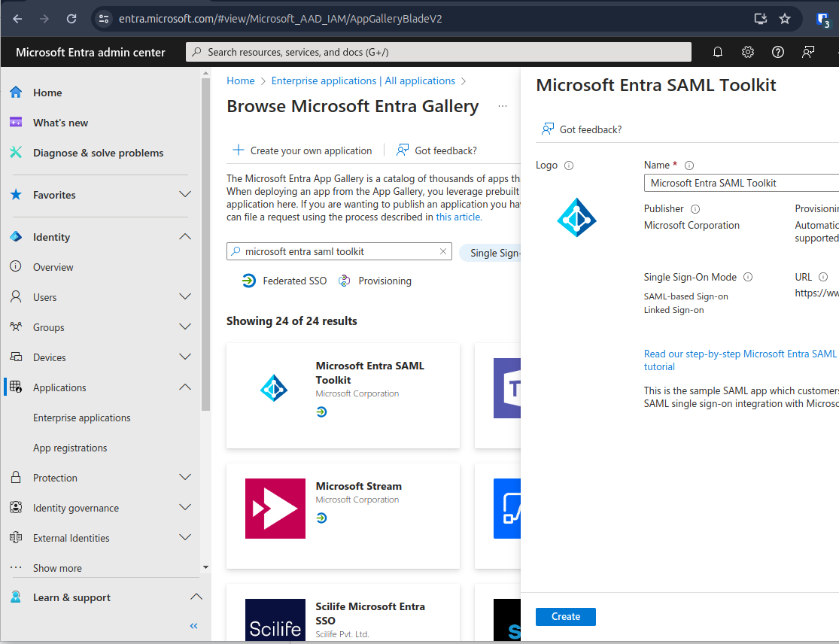Click Logo info icon in panel
This screenshot has height=644, width=839.
[x=569, y=166]
